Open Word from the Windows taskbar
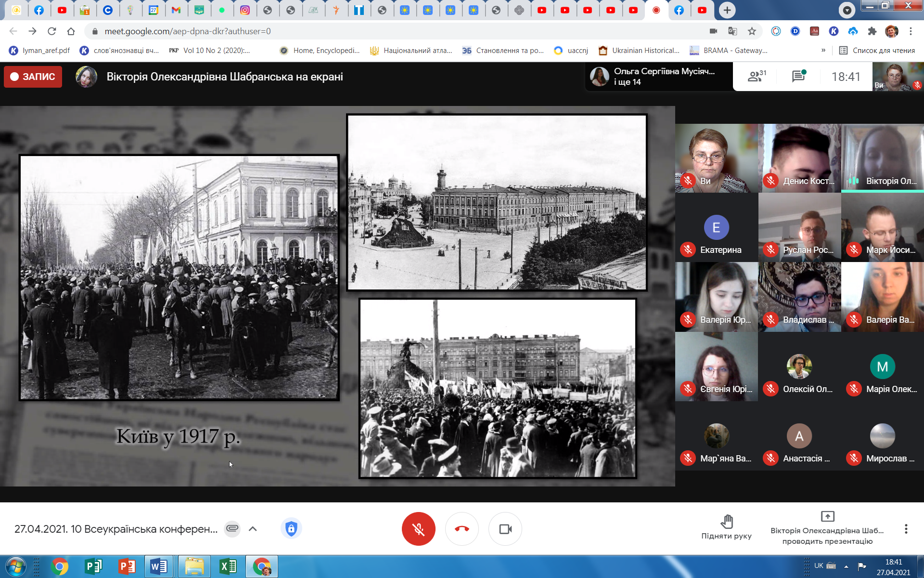The image size is (924, 578). point(158,566)
